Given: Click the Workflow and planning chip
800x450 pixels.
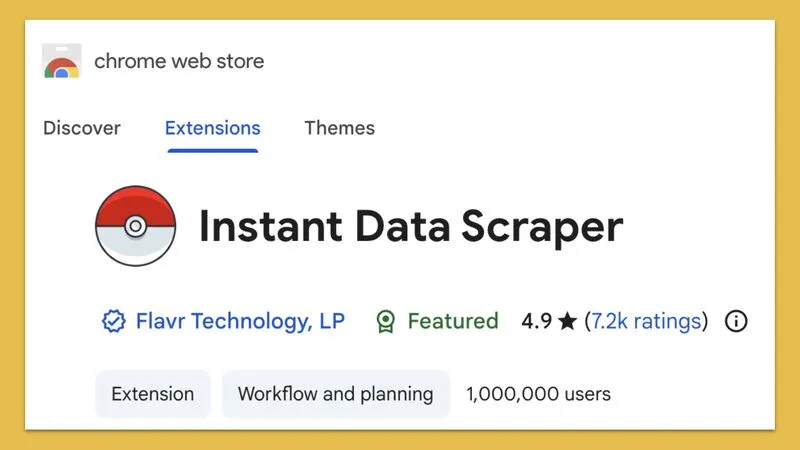Looking at the screenshot, I should 336,394.
